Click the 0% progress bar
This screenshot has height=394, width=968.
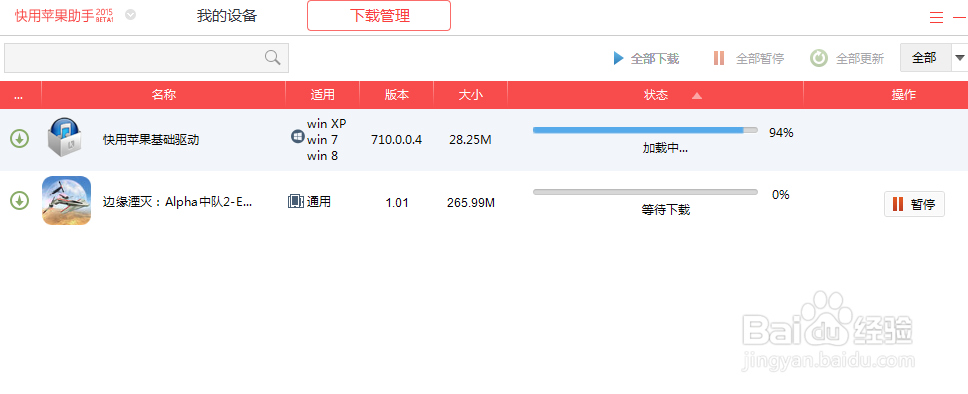click(645, 192)
